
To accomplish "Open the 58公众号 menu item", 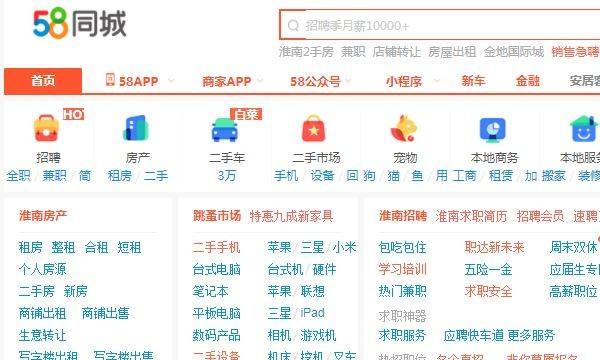I will pos(315,81).
